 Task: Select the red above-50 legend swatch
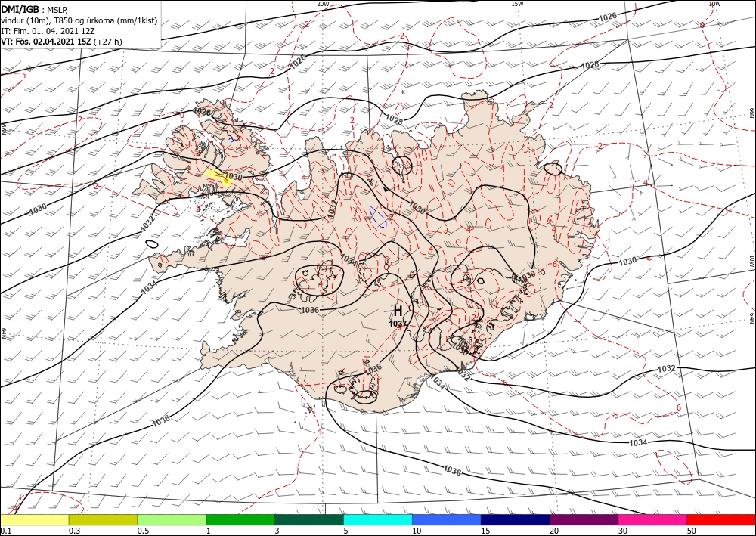point(721,519)
